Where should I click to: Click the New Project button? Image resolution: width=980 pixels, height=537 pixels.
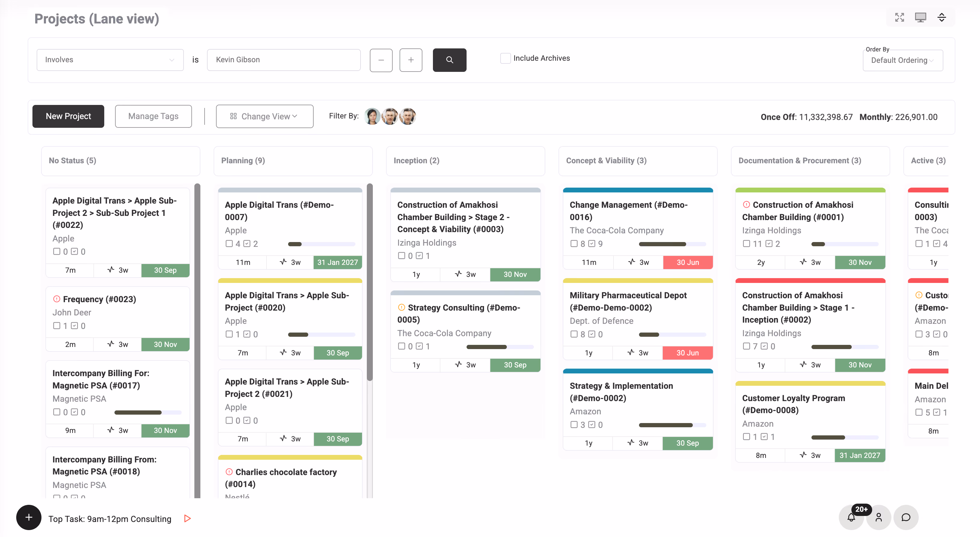pos(68,116)
